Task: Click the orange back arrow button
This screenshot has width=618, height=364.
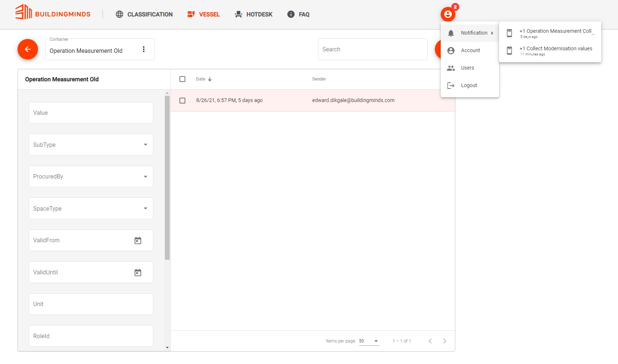Action: (28, 49)
